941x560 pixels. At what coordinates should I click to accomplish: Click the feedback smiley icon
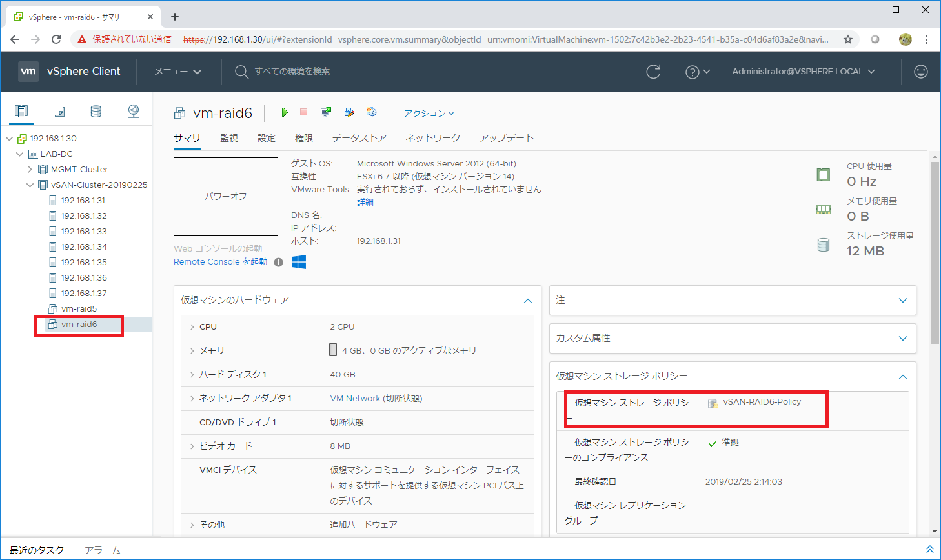(921, 72)
